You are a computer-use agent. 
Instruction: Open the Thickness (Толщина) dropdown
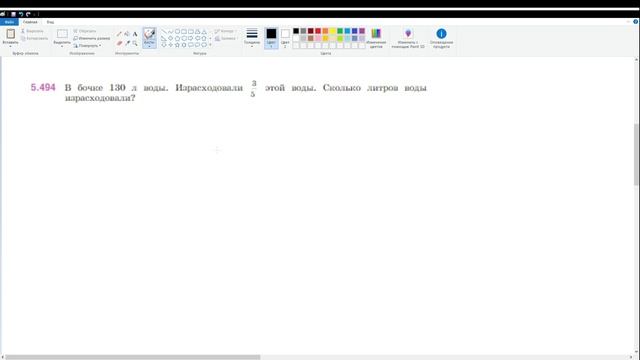coord(252,38)
